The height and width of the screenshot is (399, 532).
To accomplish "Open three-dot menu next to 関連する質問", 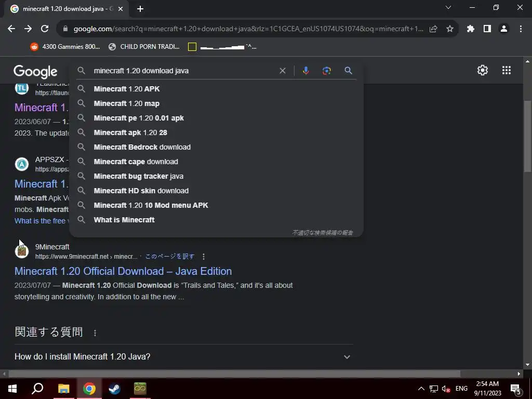I will pyautogui.click(x=95, y=333).
